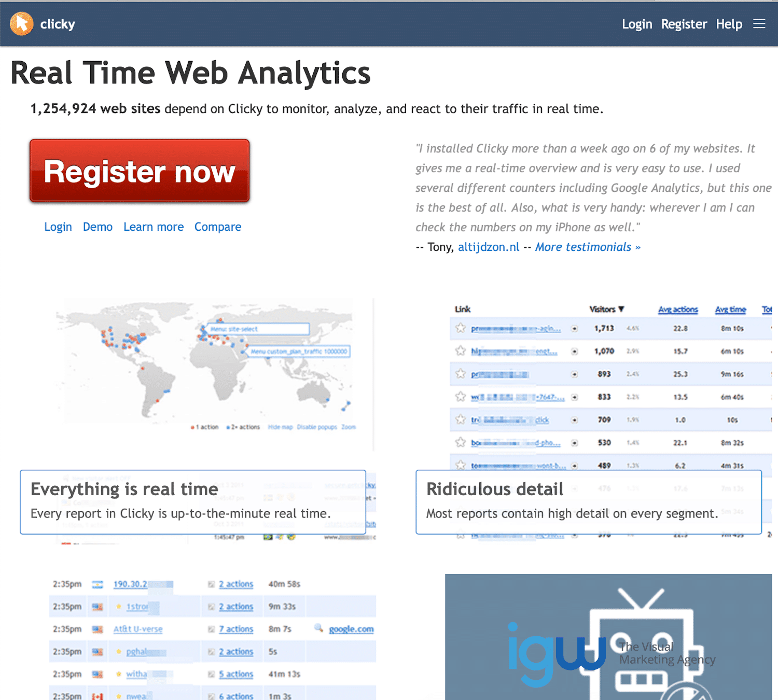Screen dimensions: 778x700
Task: Click the Everything is real time heading
Action: pos(124,489)
